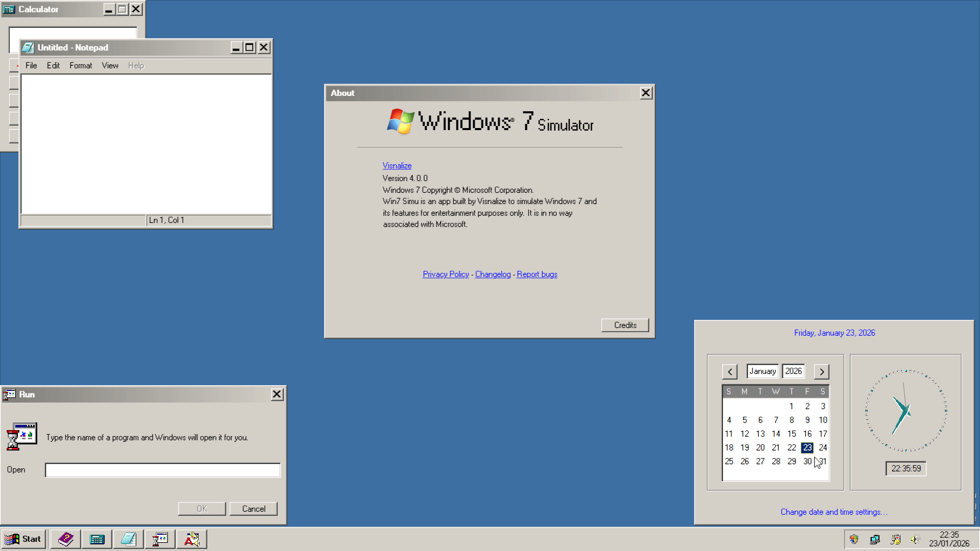This screenshot has height=551, width=980.
Task: Go to previous month in calendar
Action: [x=730, y=372]
